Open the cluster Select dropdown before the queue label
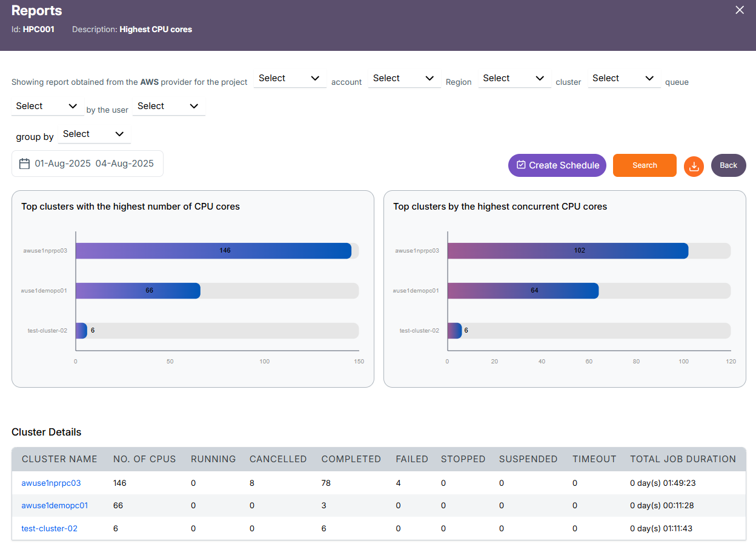 [x=624, y=78]
